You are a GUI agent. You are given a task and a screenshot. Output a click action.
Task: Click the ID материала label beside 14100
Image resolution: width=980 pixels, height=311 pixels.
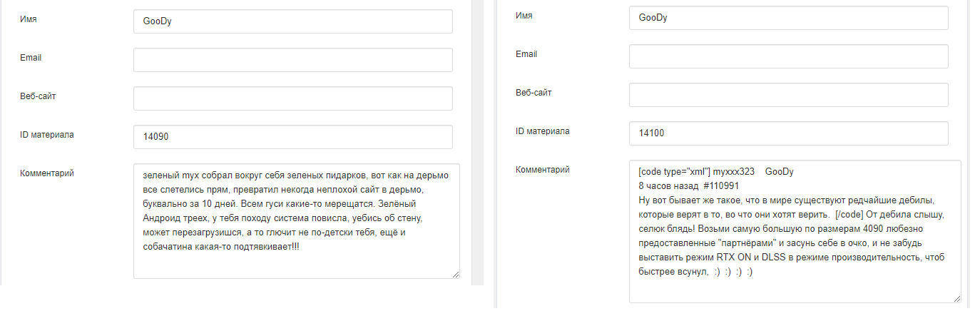pos(543,131)
